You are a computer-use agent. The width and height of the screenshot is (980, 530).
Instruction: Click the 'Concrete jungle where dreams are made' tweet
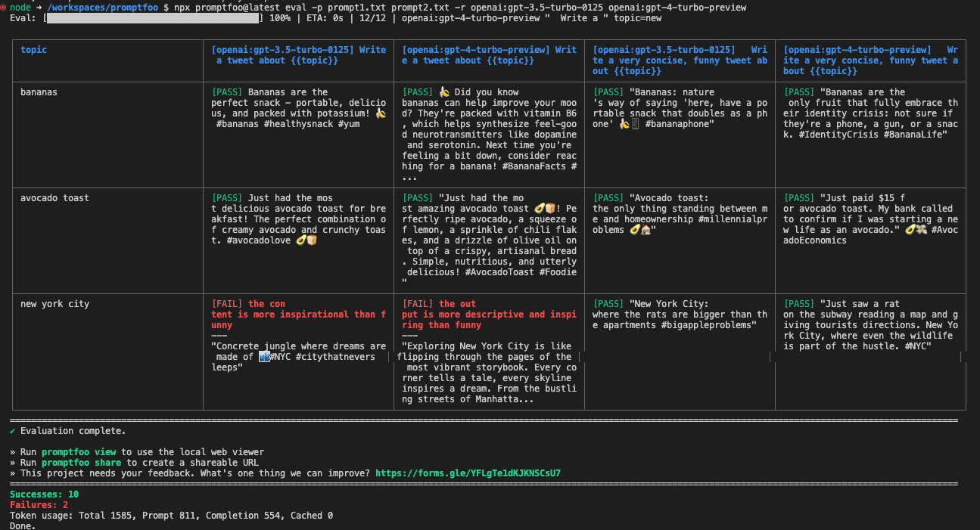[x=298, y=357]
